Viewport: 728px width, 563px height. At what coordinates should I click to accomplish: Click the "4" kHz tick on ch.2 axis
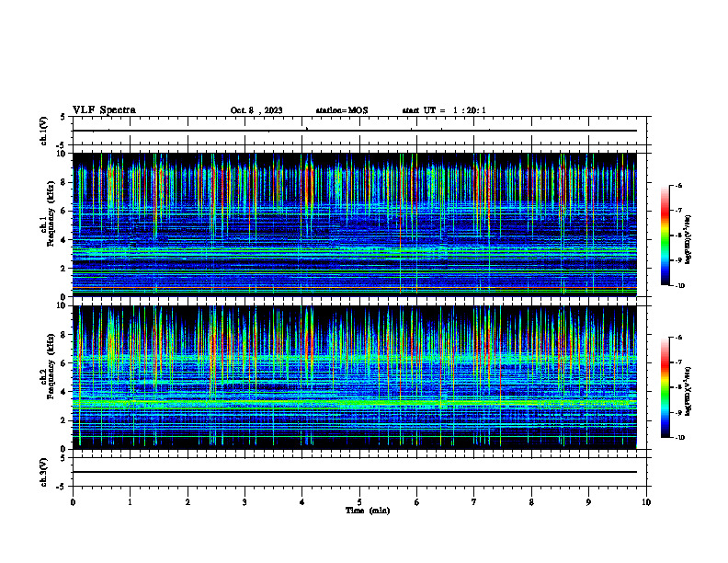coord(64,392)
